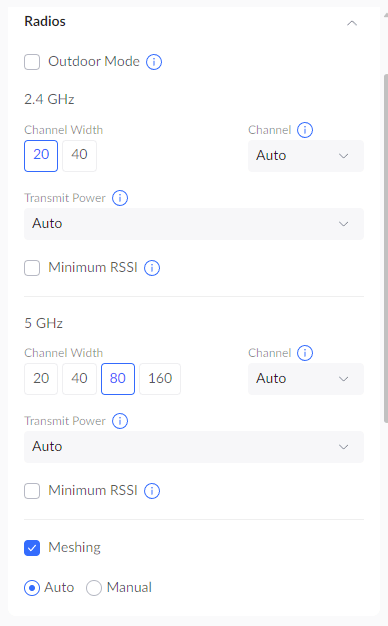Image resolution: width=388 pixels, height=626 pixels.
Task: Collapse the Radios section chevron
Action: click(352, 23)
